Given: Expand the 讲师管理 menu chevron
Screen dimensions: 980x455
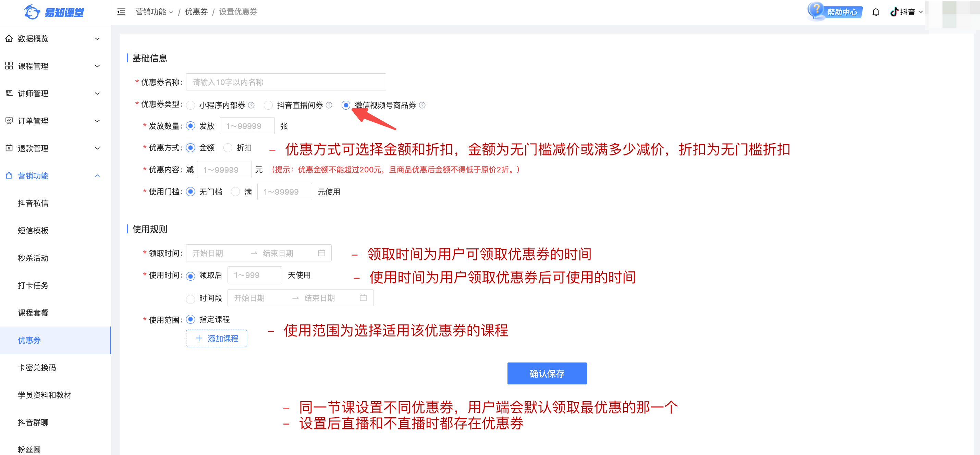Looking at the screenshot, I should click(97, 94).
